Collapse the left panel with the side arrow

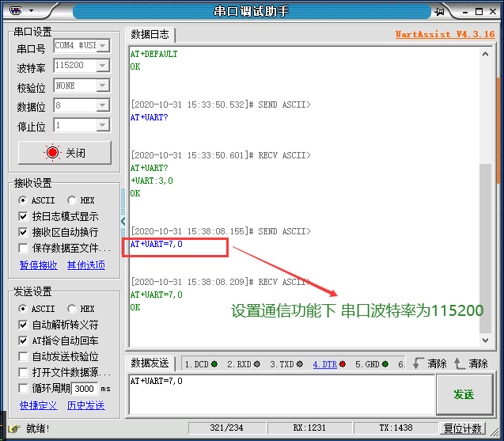(x=123, y=221)
